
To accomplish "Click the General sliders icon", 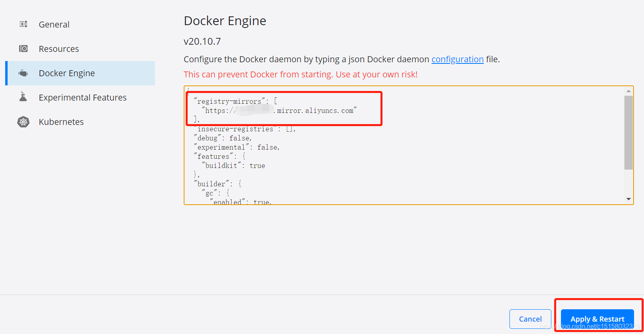I will (x=24, y=24).
